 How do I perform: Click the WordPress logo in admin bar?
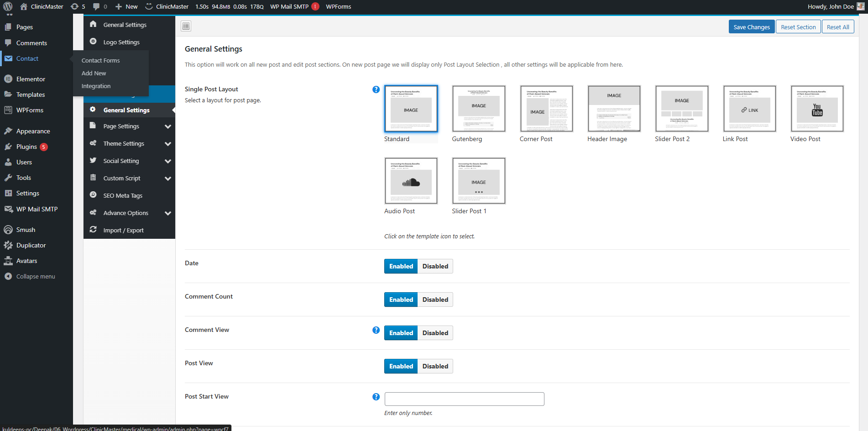pos(8,6)
